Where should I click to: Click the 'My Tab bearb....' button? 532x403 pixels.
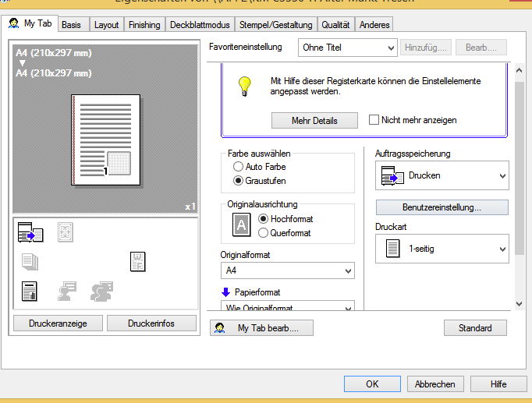261,327
